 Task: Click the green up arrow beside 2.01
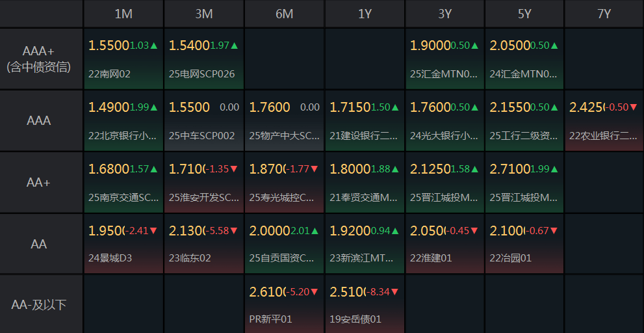[315, 231]
